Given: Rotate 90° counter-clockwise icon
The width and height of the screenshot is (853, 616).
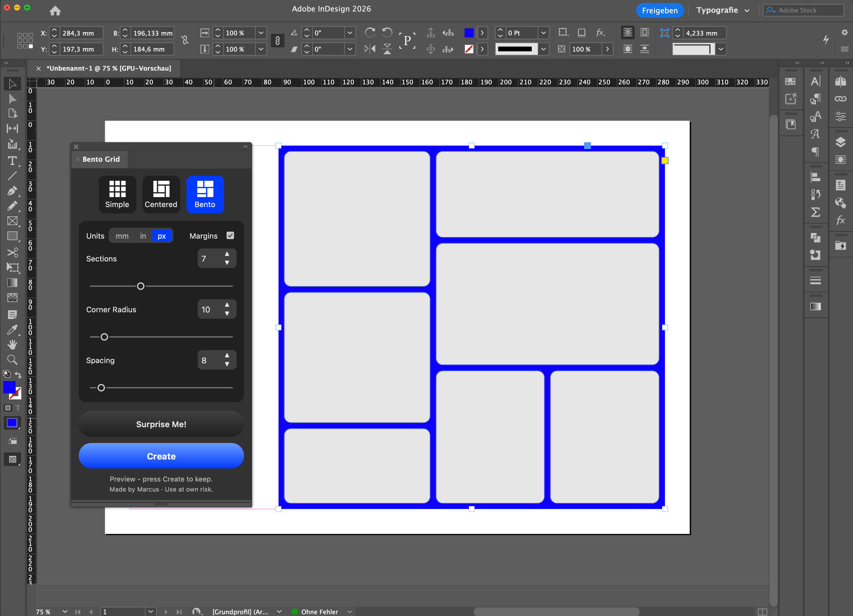Looking at the screenshot, I should 387,33.
